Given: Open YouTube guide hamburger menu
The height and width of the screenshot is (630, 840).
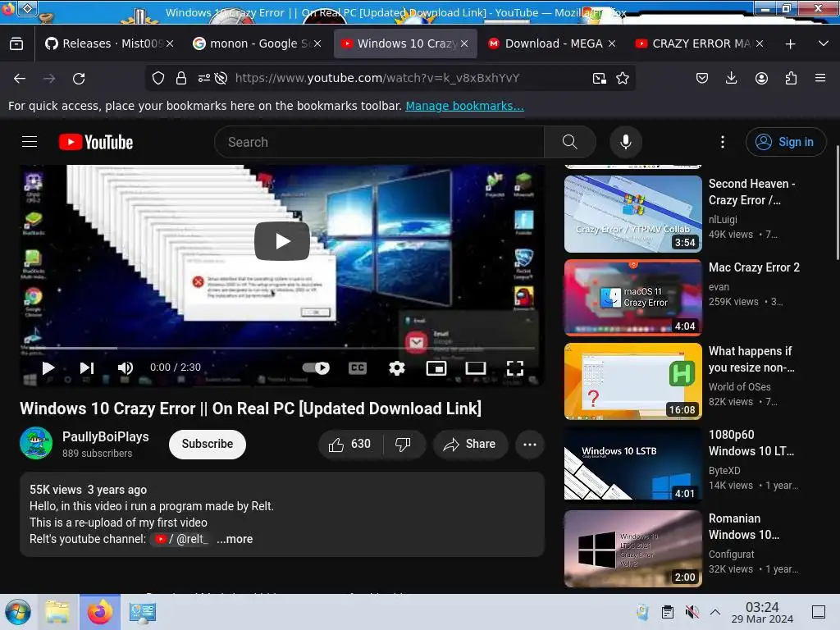Looking at the screenshot, I should [30, 142].
